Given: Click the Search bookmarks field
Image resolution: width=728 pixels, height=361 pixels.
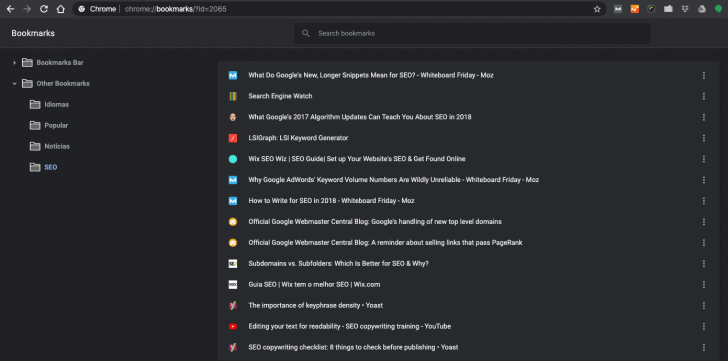Looking at the screenshot, I should (472, 33).
